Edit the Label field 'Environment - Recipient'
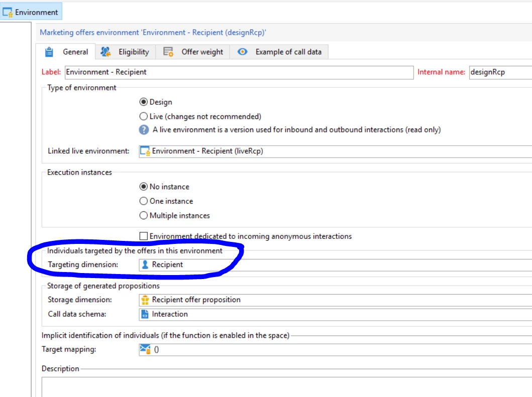This screenshot has width=532, height=397. 239,72
